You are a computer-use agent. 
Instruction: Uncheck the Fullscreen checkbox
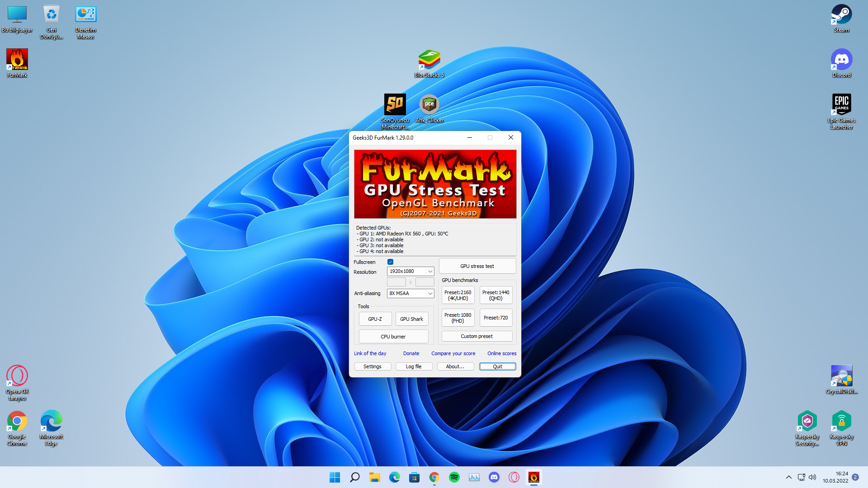click(390, 262)
